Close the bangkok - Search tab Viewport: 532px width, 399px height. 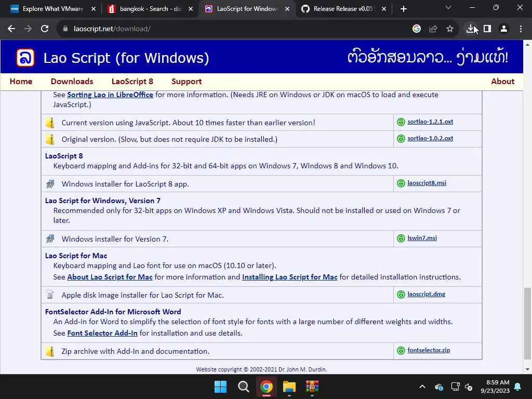coord(191,9)
